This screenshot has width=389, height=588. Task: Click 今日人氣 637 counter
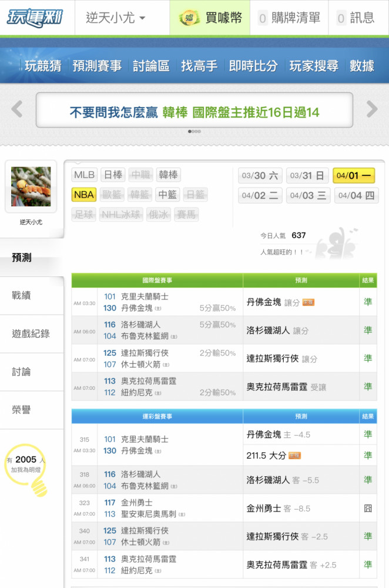pyautogui.click(x=283, y=236)
